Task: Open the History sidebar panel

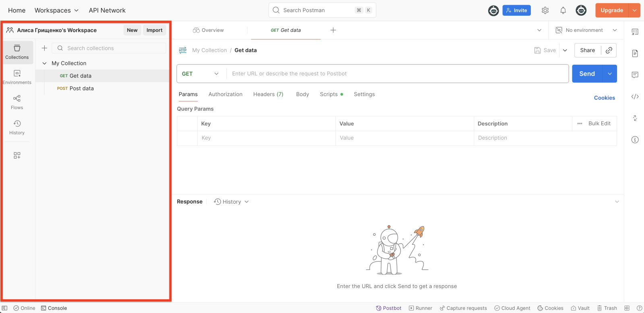Action: (x=17, y=127)
